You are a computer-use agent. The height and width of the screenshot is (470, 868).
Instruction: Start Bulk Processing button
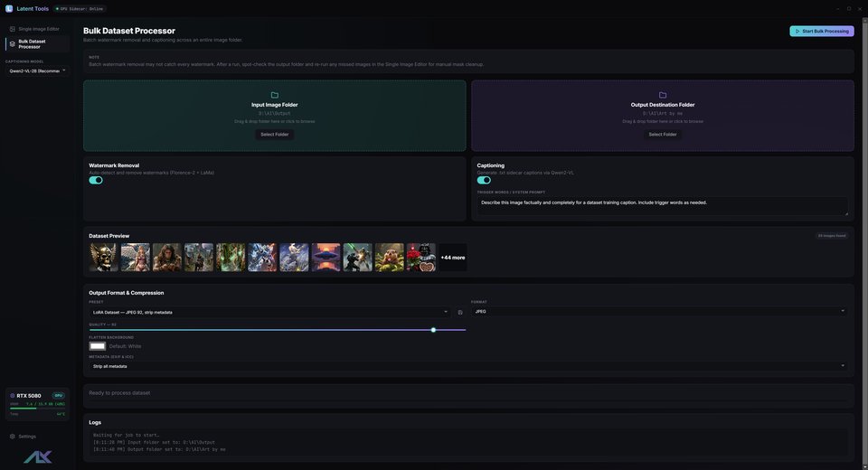(822, 31)
